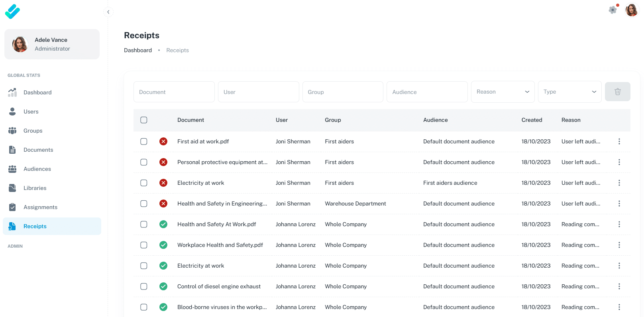Open Audiences in the sidebar menu
Viewport: 644px width, 317px height.
(52, 169)
